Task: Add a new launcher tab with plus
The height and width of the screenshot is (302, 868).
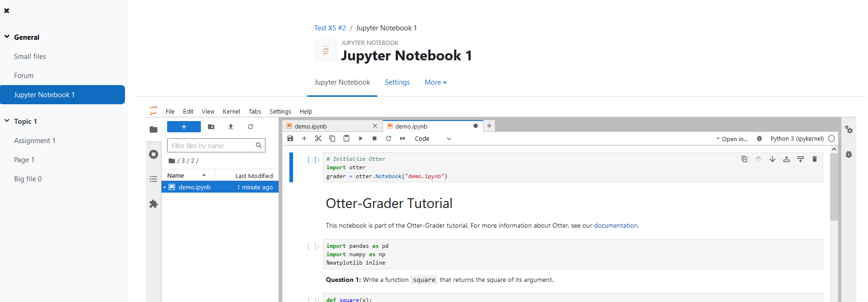Action: pyautogui.click(x=489, y=126)
